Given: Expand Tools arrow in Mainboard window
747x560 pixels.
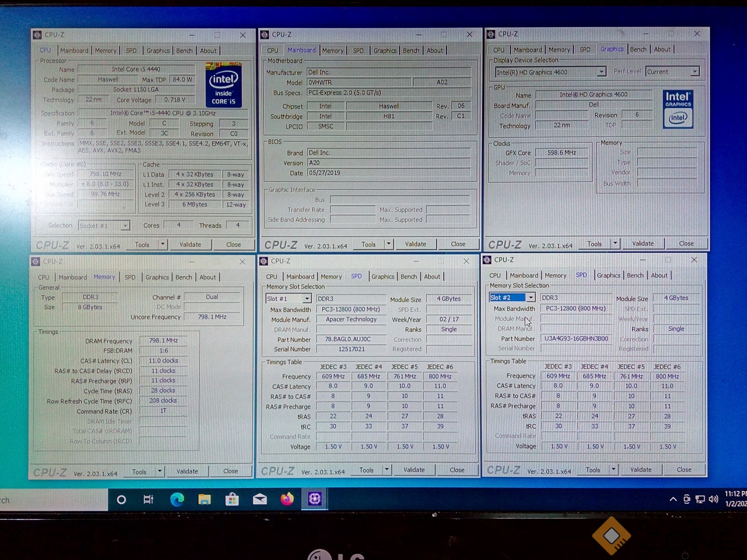Looking at the screenshot, I should pos(388,244).
